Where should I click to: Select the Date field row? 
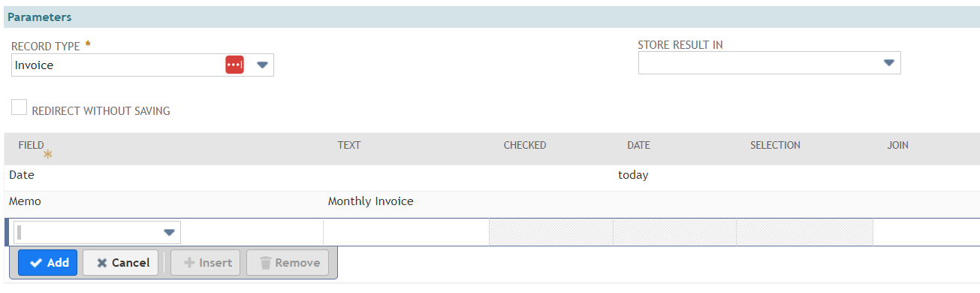(492, 175)
